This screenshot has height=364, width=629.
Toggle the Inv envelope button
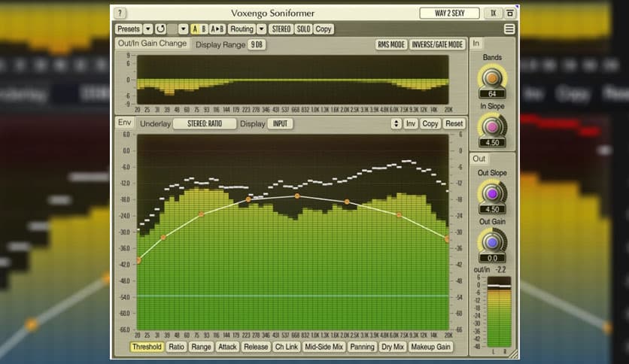tap(410, 123)
